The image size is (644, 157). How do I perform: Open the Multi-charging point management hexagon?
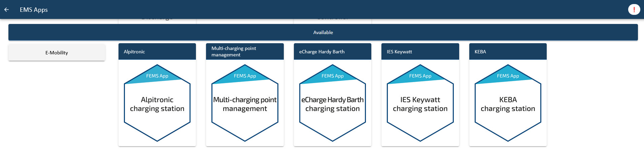point(245,103)
